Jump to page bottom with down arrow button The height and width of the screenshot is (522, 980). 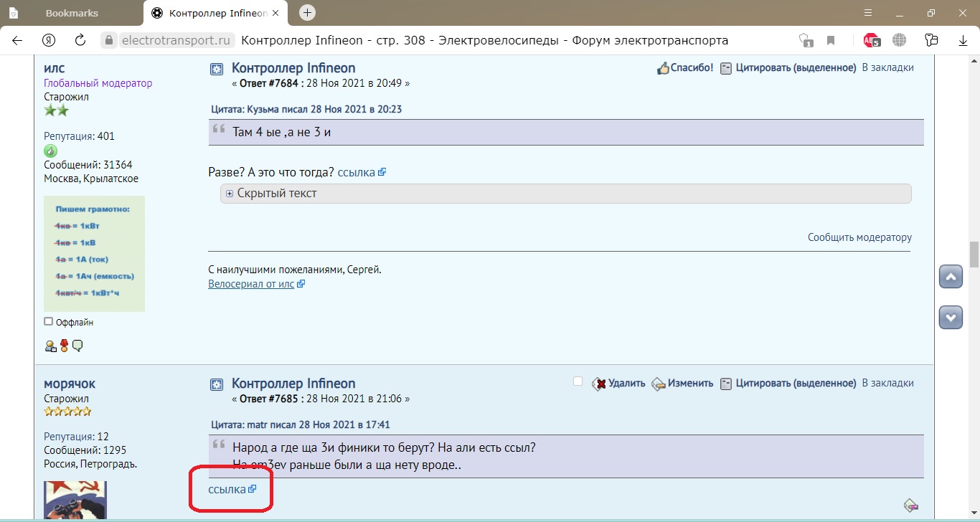951,317
